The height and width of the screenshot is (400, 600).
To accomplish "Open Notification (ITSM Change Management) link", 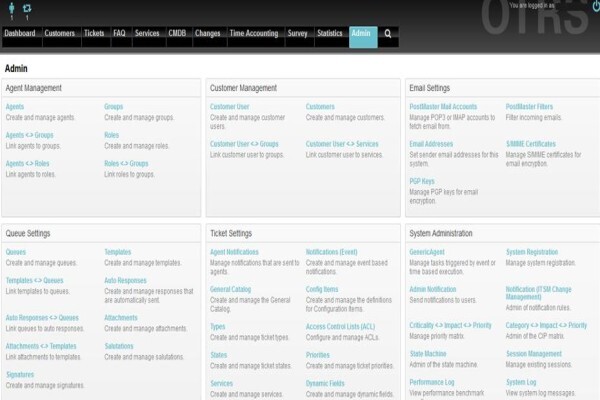I will click(x=538, y=293).
